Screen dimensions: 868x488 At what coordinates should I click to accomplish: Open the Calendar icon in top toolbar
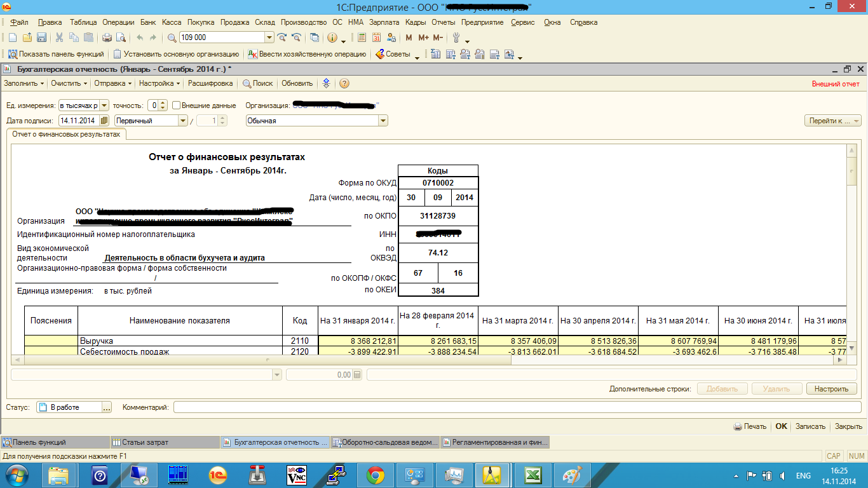point(376,37)
